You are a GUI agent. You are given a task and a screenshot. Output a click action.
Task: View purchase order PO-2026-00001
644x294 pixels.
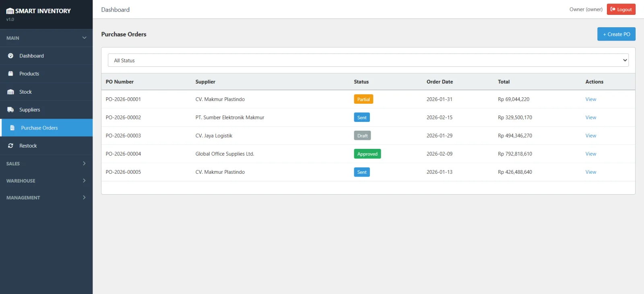pos(590,99)
